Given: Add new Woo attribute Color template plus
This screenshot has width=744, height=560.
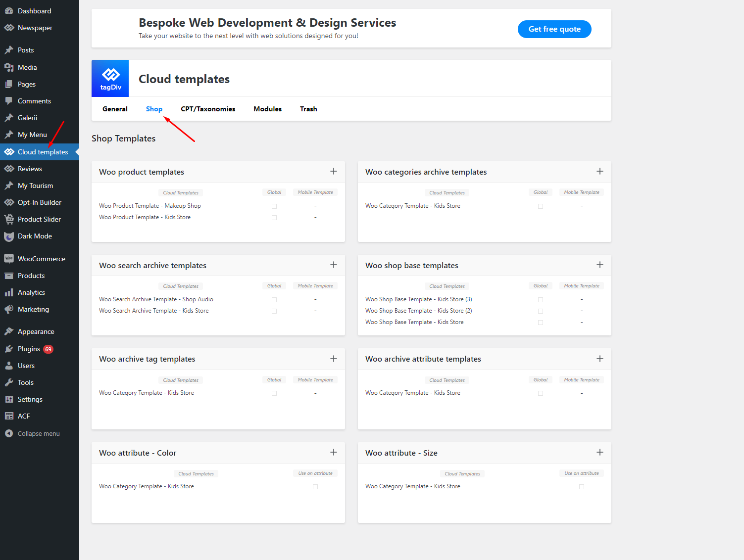Looking at the screenshot, I should 334,452.
